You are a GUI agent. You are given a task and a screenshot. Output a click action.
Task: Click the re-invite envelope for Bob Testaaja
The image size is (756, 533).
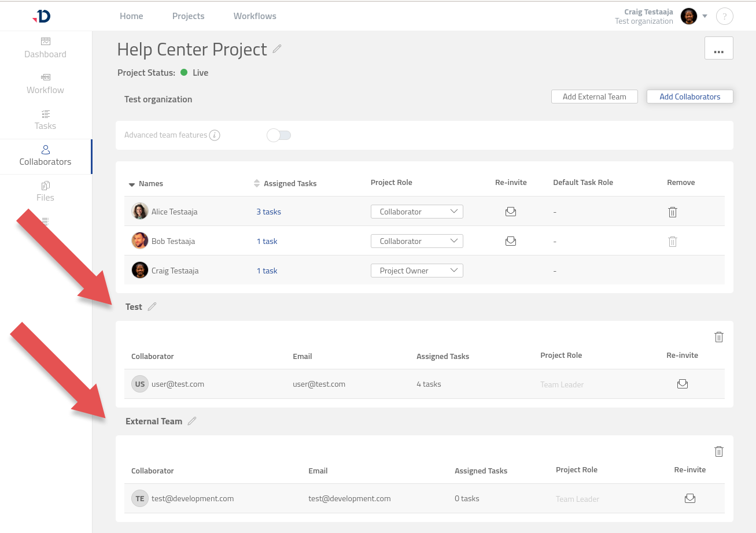[510, 241]
